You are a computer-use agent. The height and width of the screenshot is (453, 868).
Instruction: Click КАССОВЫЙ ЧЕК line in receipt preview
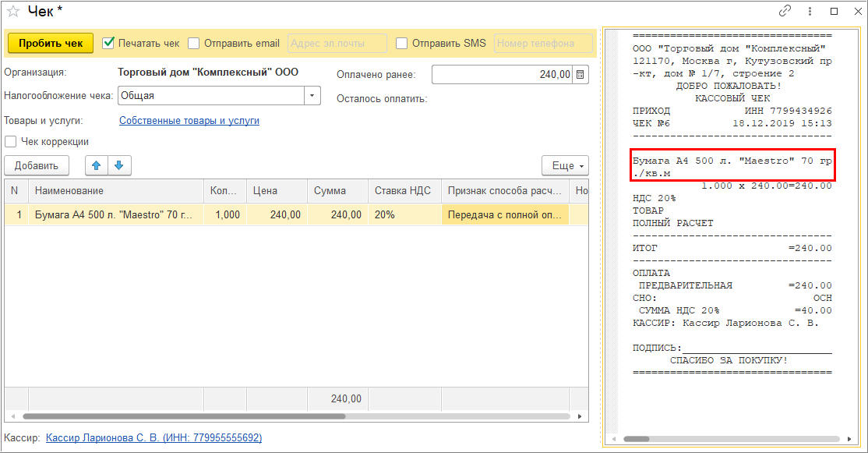coord(732,98)
